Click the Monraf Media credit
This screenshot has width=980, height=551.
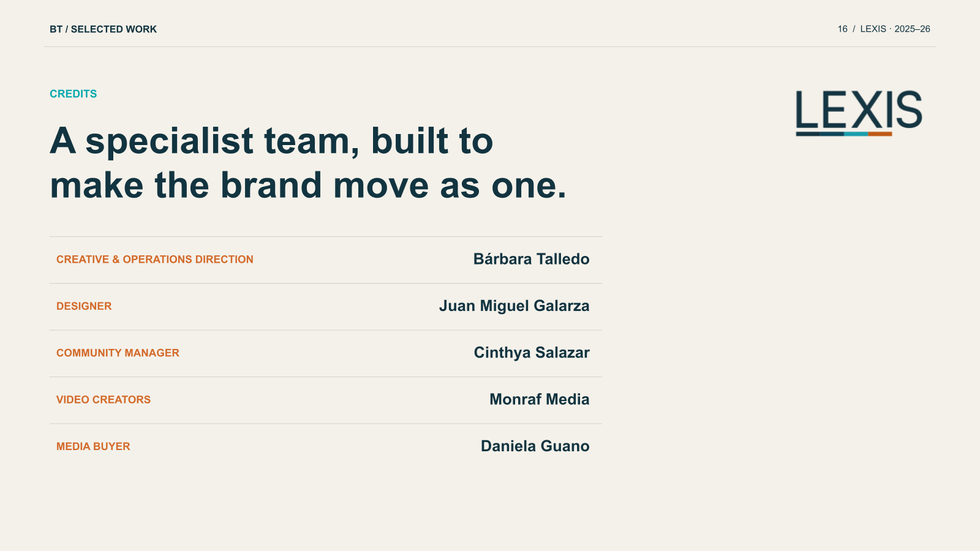click(x=539, y=399)
